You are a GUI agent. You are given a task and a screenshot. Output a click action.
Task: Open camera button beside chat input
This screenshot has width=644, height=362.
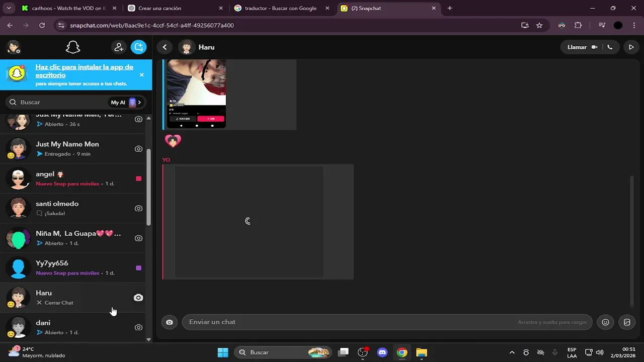pyautogui.click(x=170, y=322)
